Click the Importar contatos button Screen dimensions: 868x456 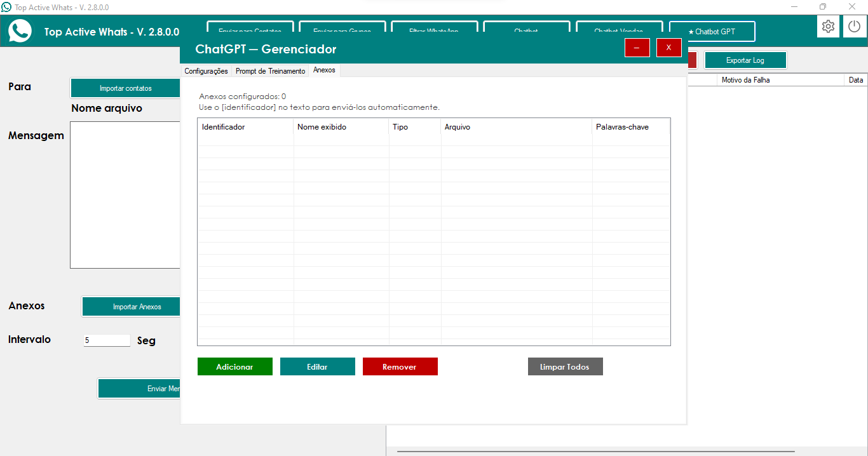click(126, 88)
